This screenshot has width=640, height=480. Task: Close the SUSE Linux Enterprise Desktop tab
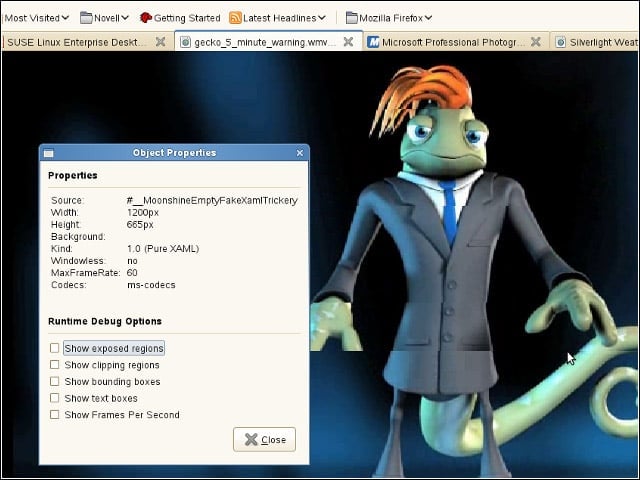coord(160,42)
